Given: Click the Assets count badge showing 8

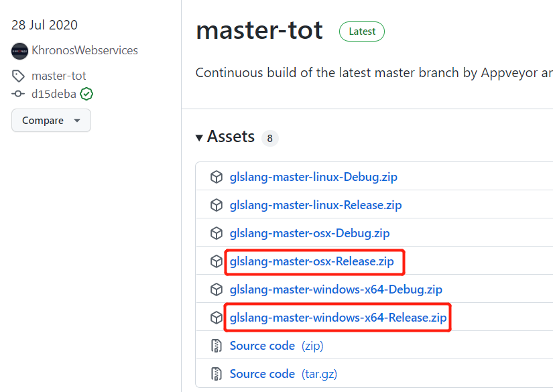Looking at the screenshot, I should coord(270,138).
